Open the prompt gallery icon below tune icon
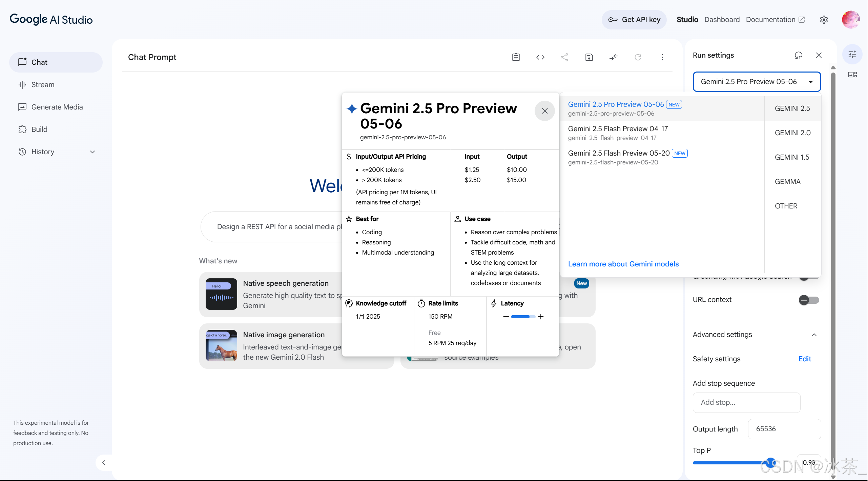868x481 pixels. tap(852, 75)
